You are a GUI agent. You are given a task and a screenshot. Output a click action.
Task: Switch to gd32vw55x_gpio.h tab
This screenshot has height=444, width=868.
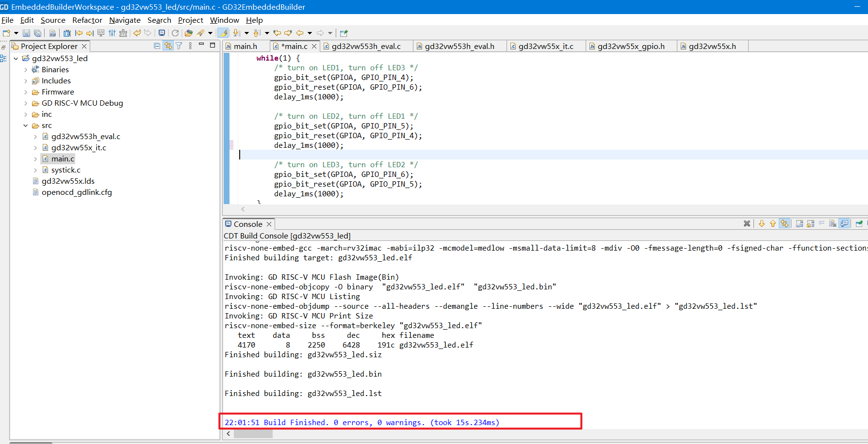pyautogui.click(x=631, y=46)
